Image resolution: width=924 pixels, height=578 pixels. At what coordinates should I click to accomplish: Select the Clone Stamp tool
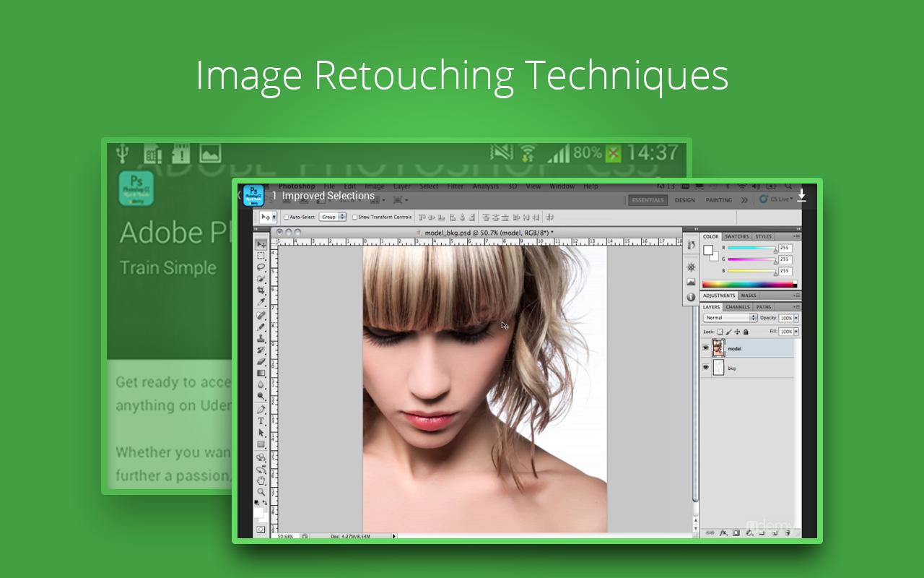pyautogui.click(x=261, y=338)
